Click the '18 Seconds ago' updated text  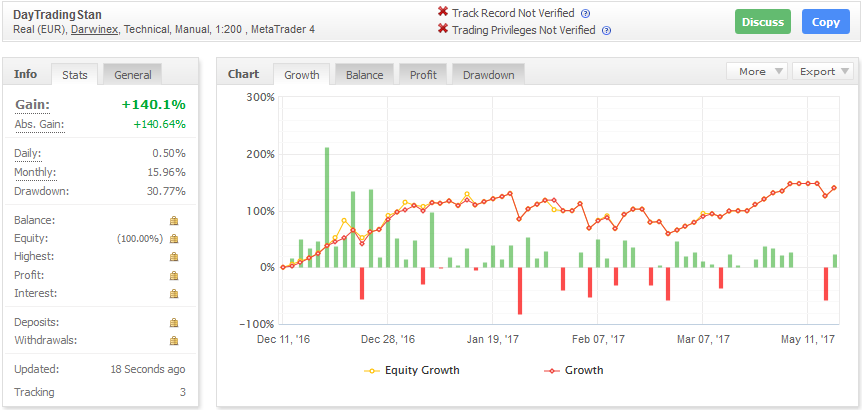click(148, 369)
